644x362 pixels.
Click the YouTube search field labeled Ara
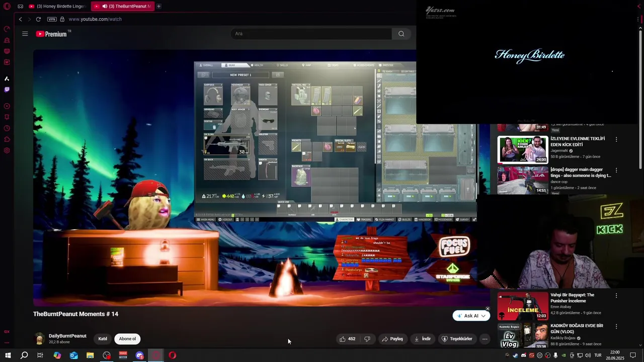coord(311,34)
